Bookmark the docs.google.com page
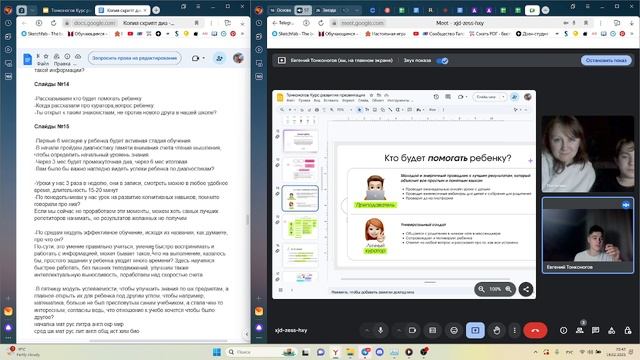The width and height of the screenshot is (640, 360). pyautogui.click(x=197, y=23)
